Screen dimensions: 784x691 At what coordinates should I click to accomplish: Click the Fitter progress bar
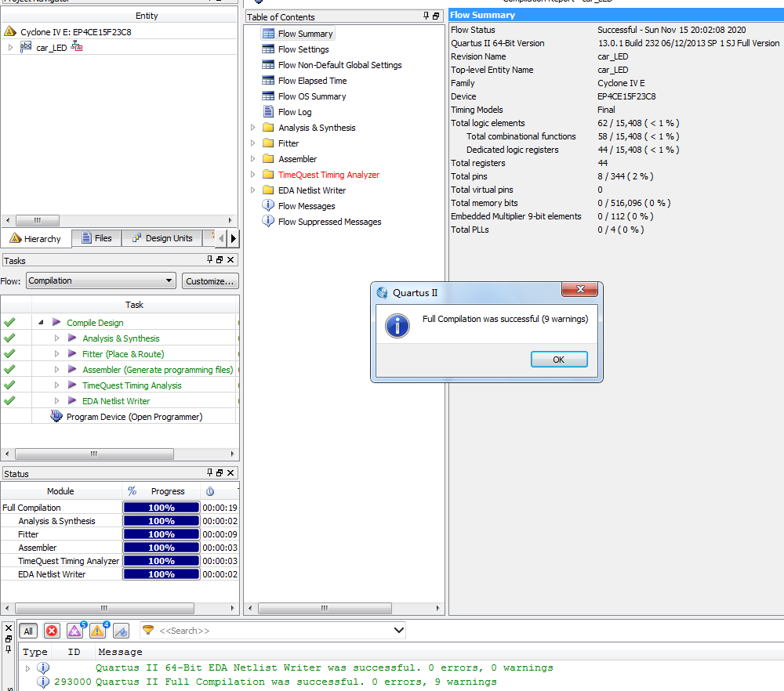pos(161,534)
